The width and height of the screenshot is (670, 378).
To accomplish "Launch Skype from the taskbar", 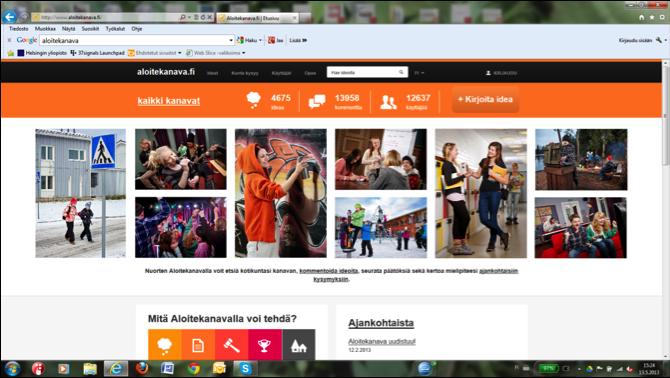I will pos(245,368).
